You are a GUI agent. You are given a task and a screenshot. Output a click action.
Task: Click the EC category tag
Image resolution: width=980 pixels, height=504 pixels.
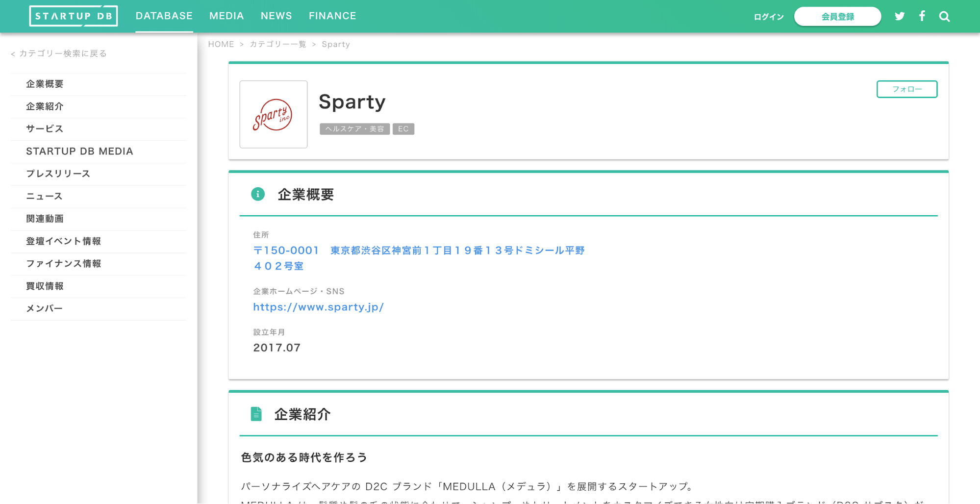(403, 129)
